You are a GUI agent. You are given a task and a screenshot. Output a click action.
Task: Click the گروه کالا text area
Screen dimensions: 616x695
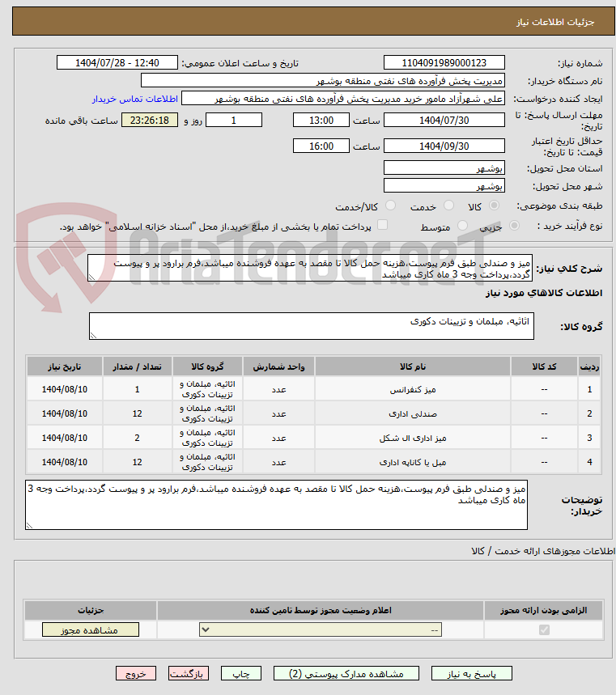[312, 326]
